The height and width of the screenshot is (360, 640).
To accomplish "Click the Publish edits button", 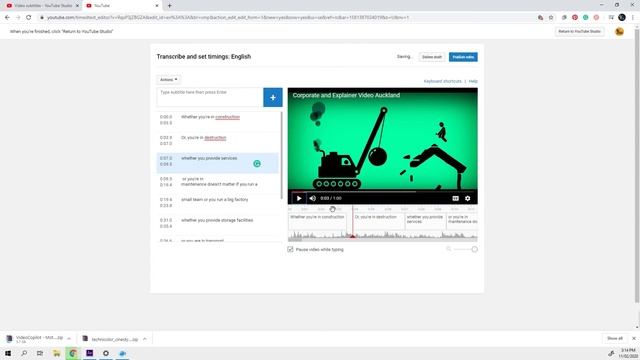I will tap(463, 57).
